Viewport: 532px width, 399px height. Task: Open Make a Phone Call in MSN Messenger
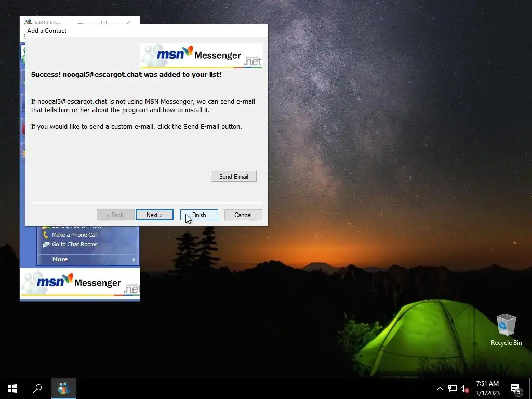(x=75, y=235)
